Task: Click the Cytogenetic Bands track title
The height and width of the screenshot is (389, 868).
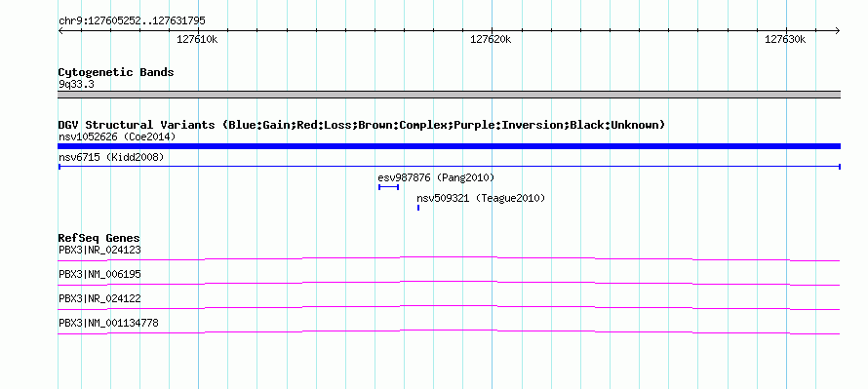Action: tap(116, 72)
